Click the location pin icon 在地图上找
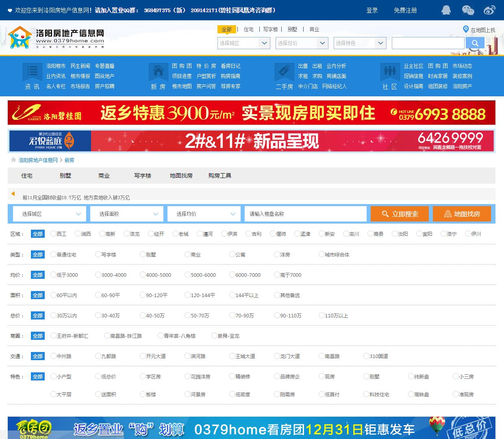Screen dimensions: 504x439 pos(466,29)
